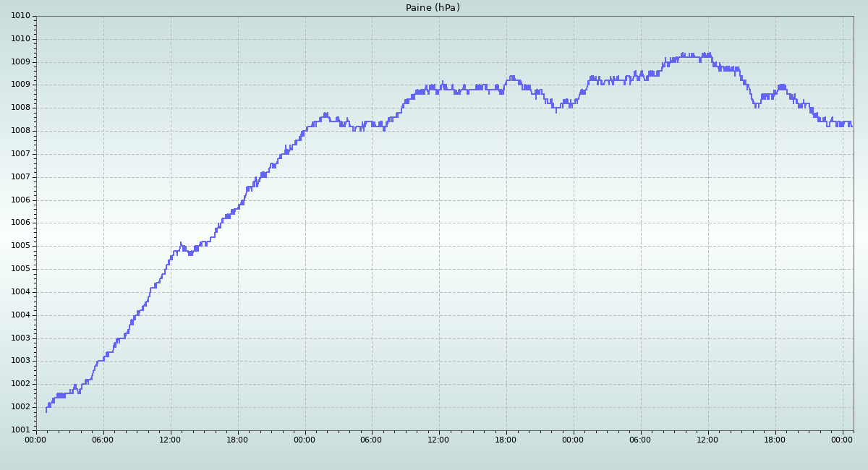Click the first 00:00 x-axis label
The image size is (868, 470).
(36, 439)
